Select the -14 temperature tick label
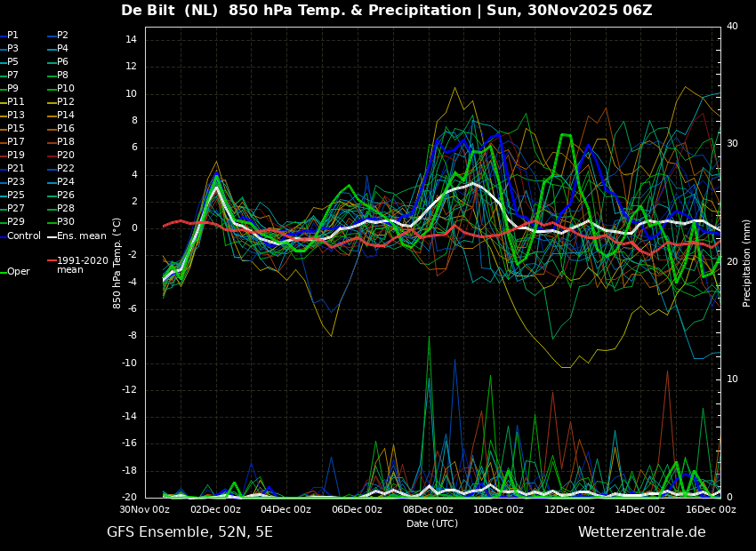Screen dimensions: 756x551 [129, 416]
